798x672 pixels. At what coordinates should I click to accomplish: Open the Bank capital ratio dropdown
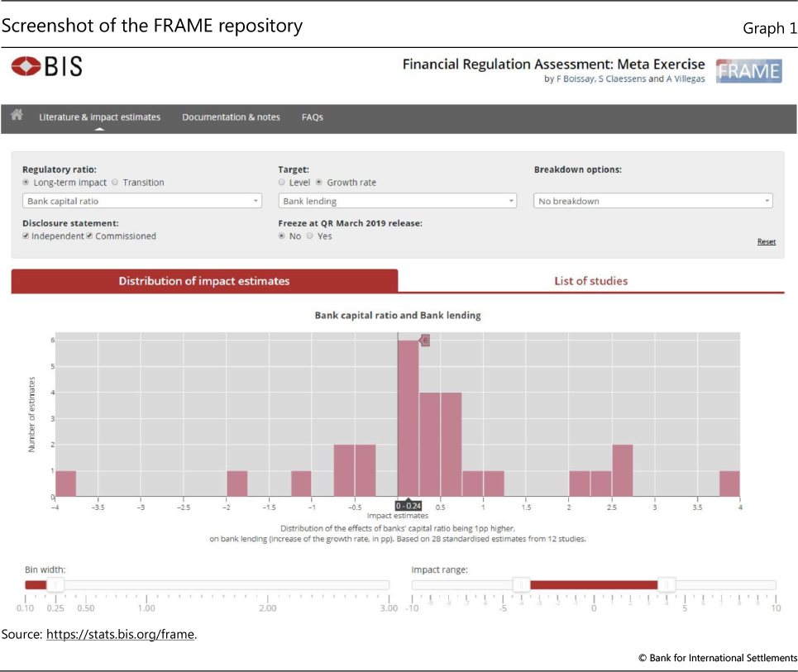(141, 201)
